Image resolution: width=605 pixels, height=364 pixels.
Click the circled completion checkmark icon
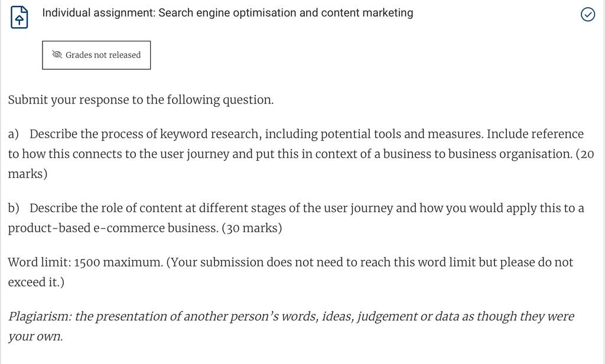tap(588, 15)
